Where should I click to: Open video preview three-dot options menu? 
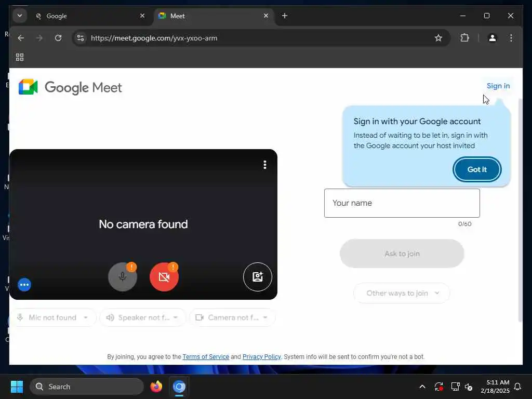pos(265,165)
